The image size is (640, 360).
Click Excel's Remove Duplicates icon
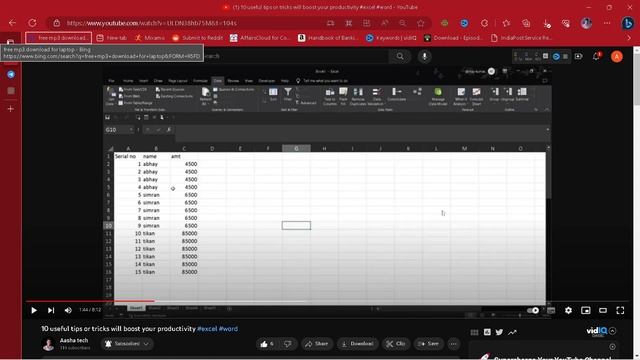(x=358, y=97)
